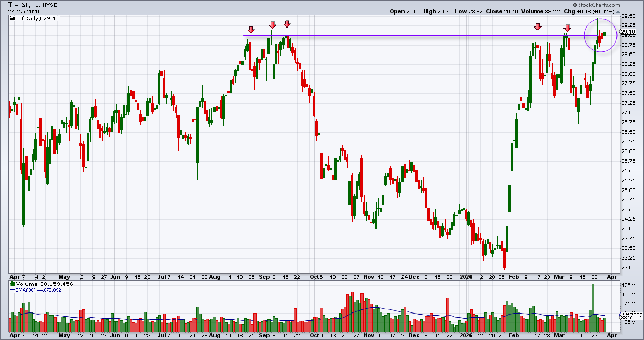Click the 26.00 price axis label
Screen dimensions: 644x340
(x=628, y=151)
